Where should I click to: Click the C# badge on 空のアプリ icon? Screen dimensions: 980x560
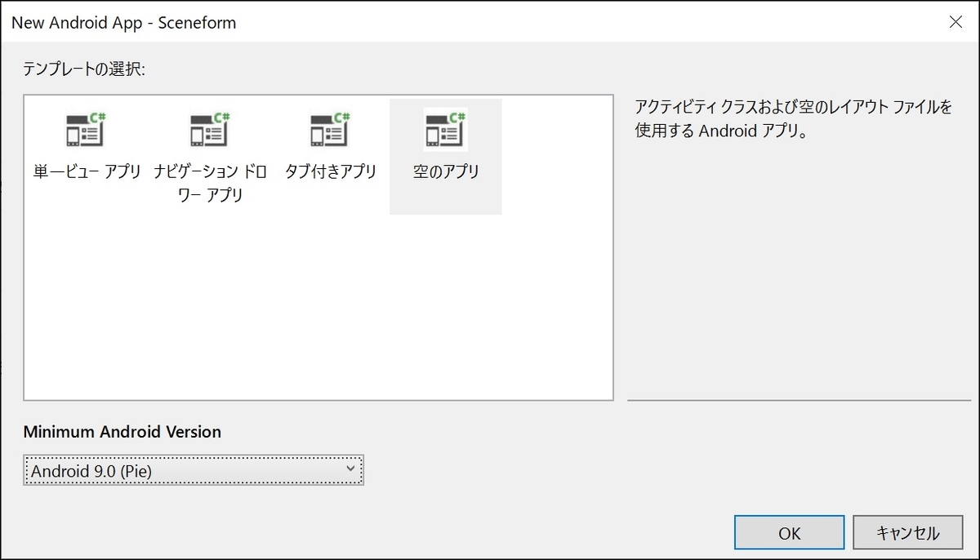coord(457,116)
